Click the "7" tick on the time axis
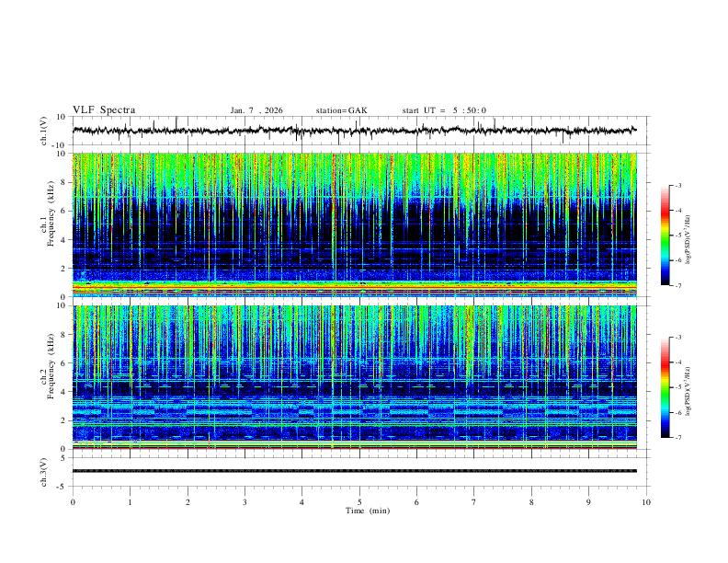Image resolution: width=728 pixels, height=563 pixels. (474, 502)
